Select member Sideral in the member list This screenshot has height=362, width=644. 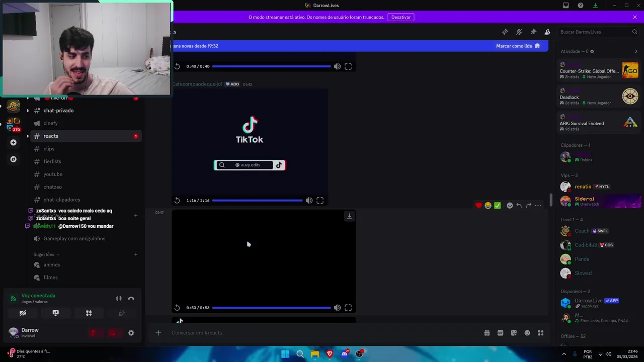[x=599, y=201]
